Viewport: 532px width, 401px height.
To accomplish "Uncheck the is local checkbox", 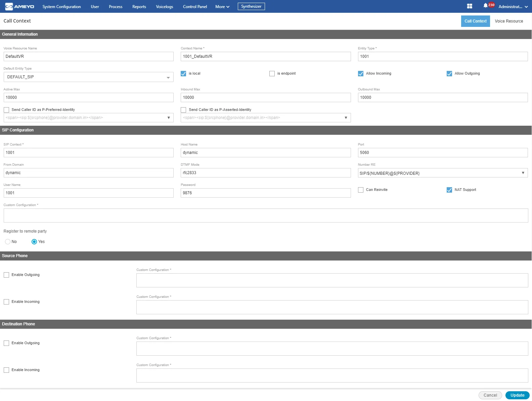I will (x=183, y=74).
